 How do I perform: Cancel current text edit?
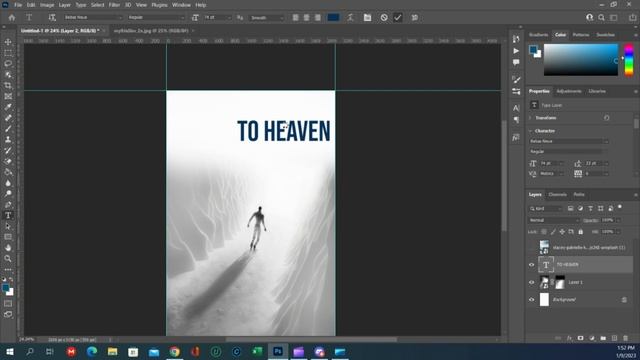384,18
